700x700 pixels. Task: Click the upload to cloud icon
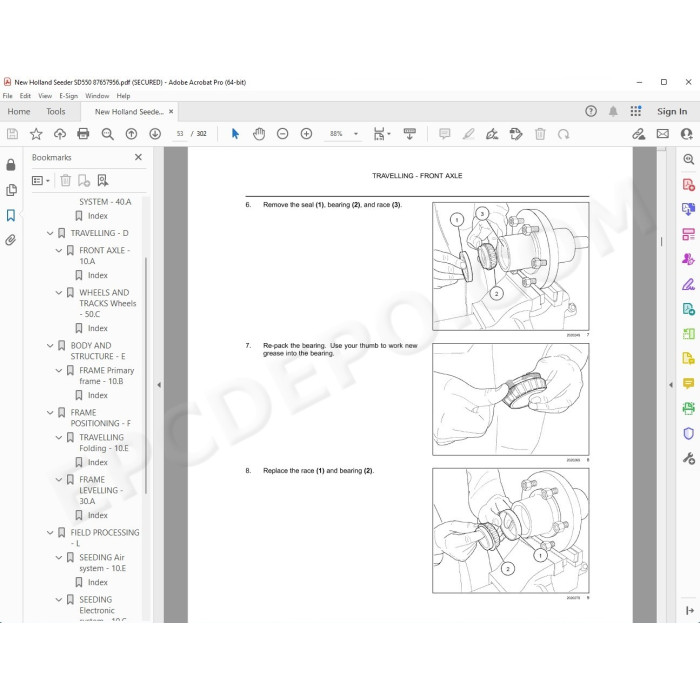click(59, 134)
